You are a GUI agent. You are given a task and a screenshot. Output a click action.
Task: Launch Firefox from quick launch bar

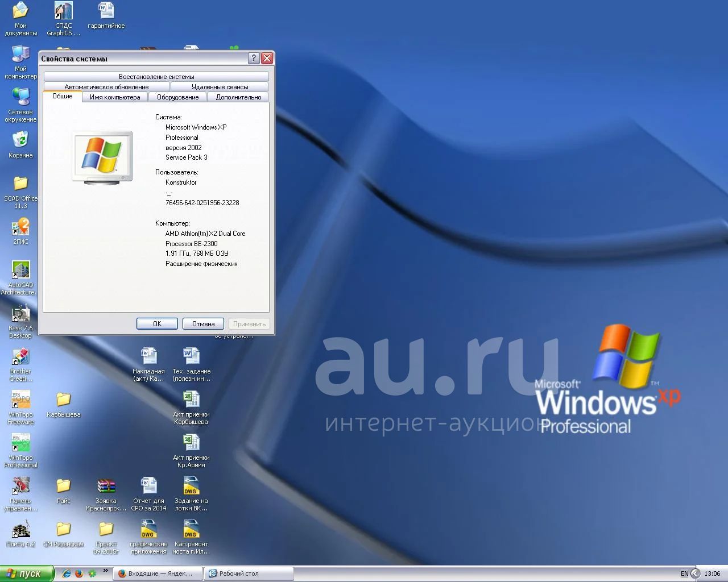click(79, 573)
